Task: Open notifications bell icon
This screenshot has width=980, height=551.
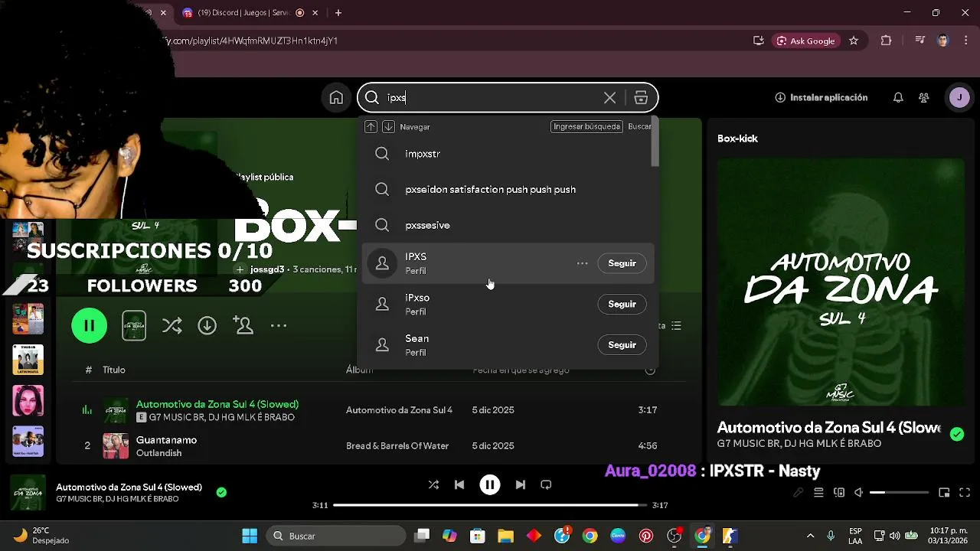Action: tap(898, 98)
